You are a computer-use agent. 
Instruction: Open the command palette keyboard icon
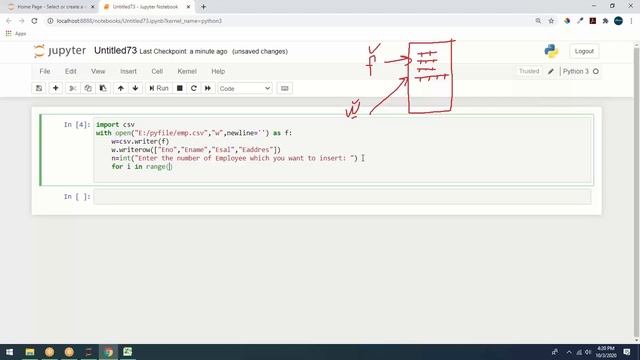[284, 88]
